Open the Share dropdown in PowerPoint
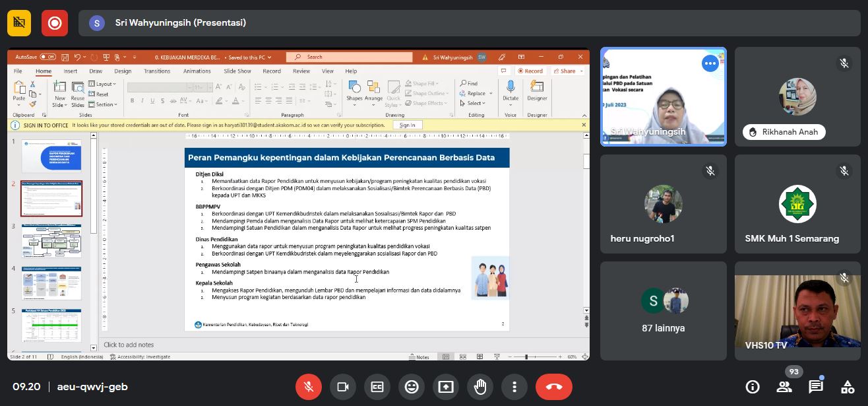The image size is (868, 406). point(567,71)
